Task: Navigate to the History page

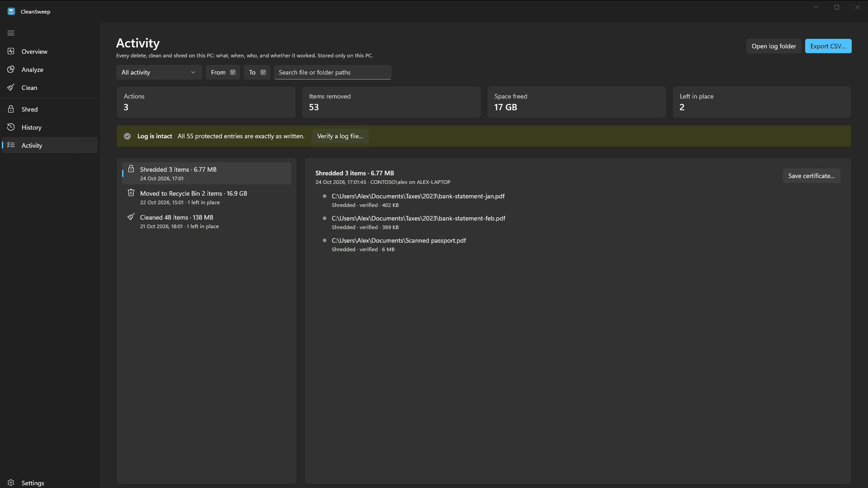Action: tap(50, 127)
